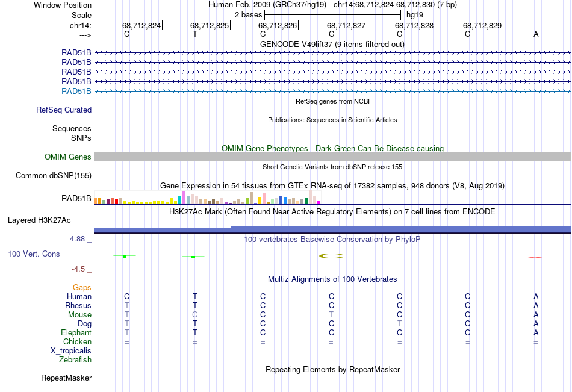Click the olive C conservation logo
Image resolution: width=572 pixels, height=392 pixels.
(331, 256)
